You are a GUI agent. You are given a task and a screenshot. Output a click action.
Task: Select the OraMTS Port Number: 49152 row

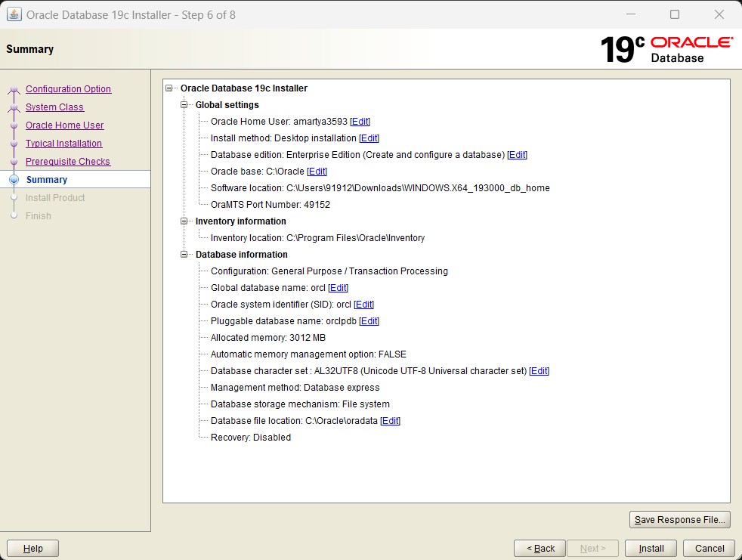click(x=271, y=205)
